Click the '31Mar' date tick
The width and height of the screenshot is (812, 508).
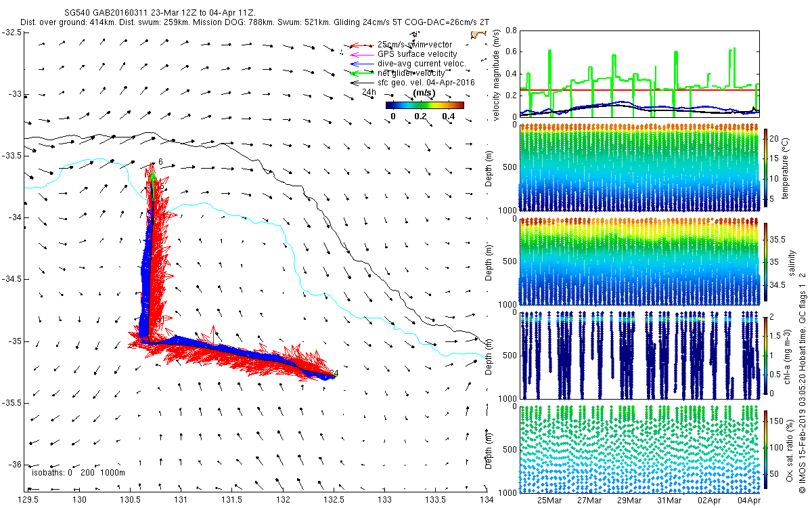(x=669, y=500)
